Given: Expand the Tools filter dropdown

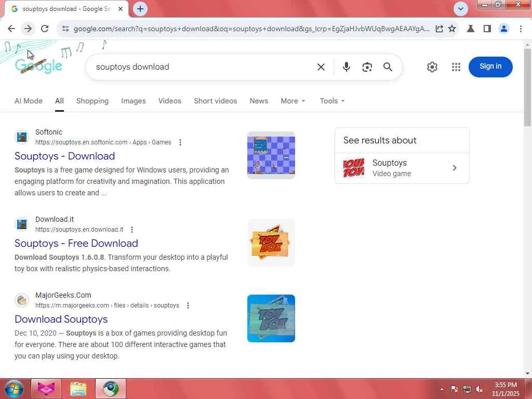Looking at the screenshot, I should [x=332, y=101].
